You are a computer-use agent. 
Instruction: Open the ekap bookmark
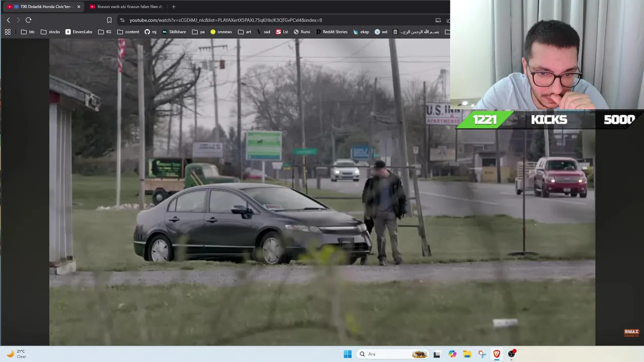coord(361,32)
